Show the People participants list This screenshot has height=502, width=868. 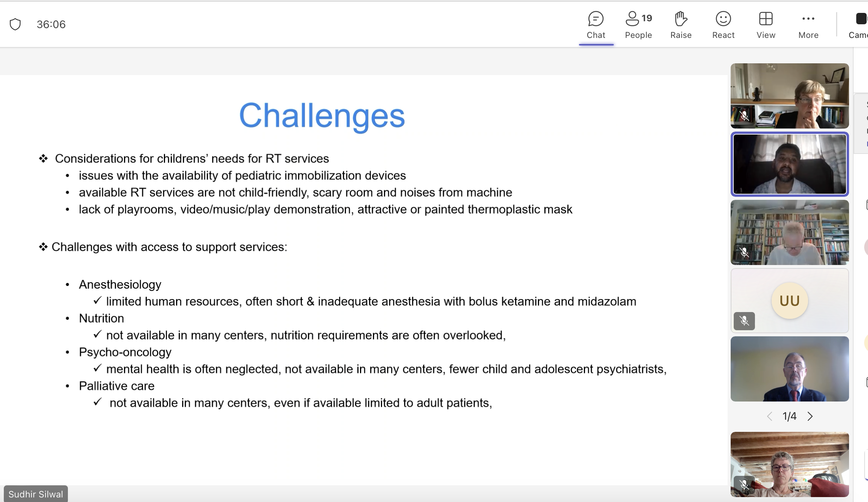coord(638,25)
